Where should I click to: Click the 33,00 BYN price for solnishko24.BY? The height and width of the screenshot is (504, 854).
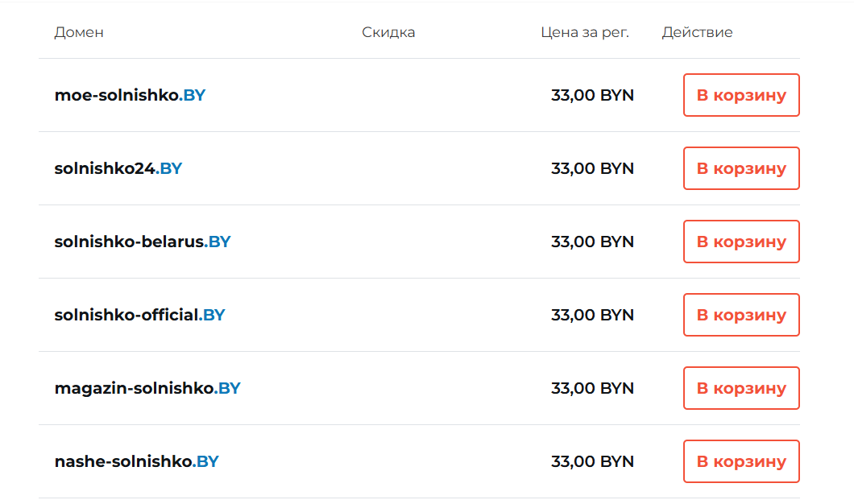click(592, 168)
